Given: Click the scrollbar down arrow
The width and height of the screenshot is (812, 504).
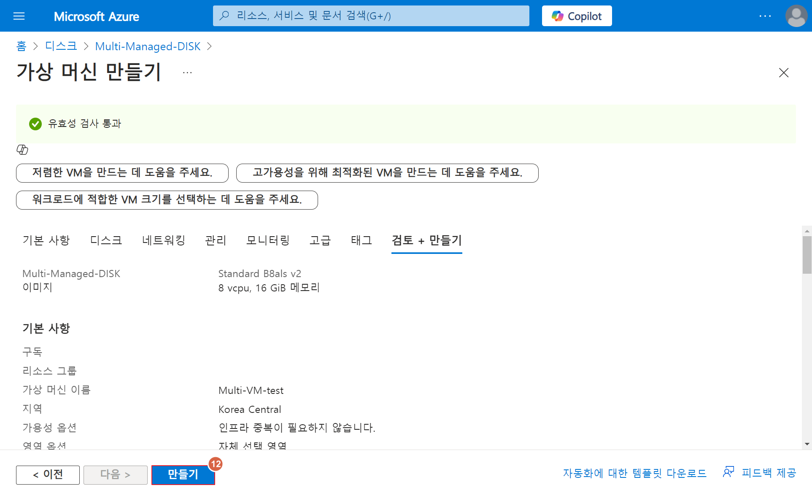Looking at the screenshot, I should click(x=807, y=444).
